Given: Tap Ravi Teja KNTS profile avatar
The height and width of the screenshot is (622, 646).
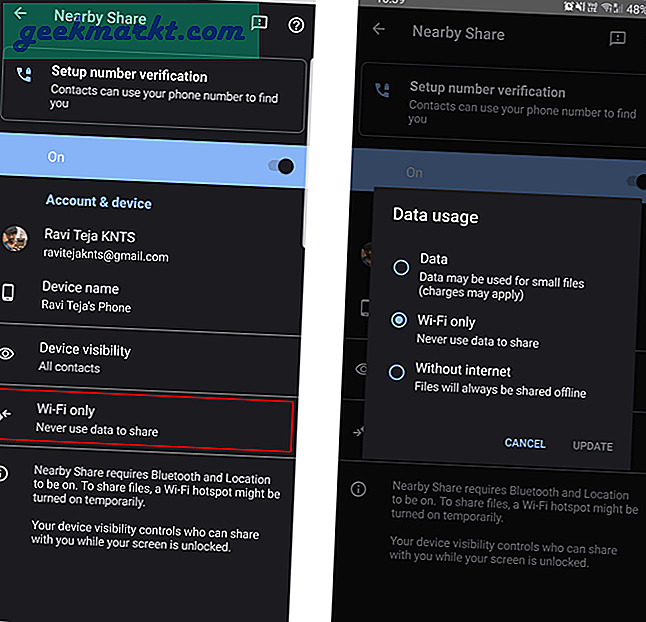Looking at the screenshot, I should [x=15, y=240].
